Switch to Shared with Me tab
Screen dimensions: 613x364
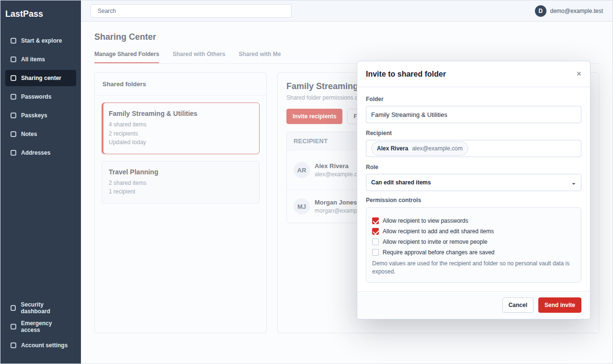point(260,54)
